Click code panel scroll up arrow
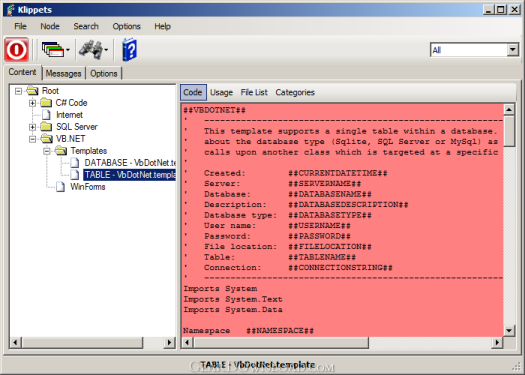525x375 pixels. [509, 109]
